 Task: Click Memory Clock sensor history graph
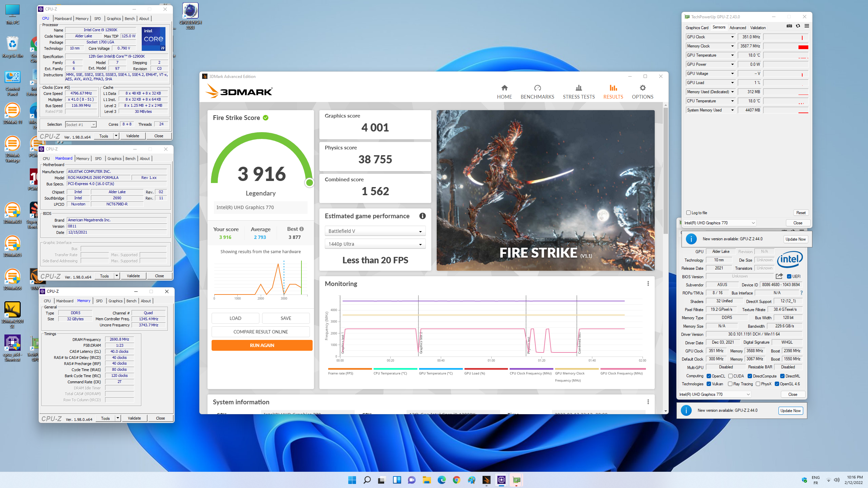pos(786,46)
